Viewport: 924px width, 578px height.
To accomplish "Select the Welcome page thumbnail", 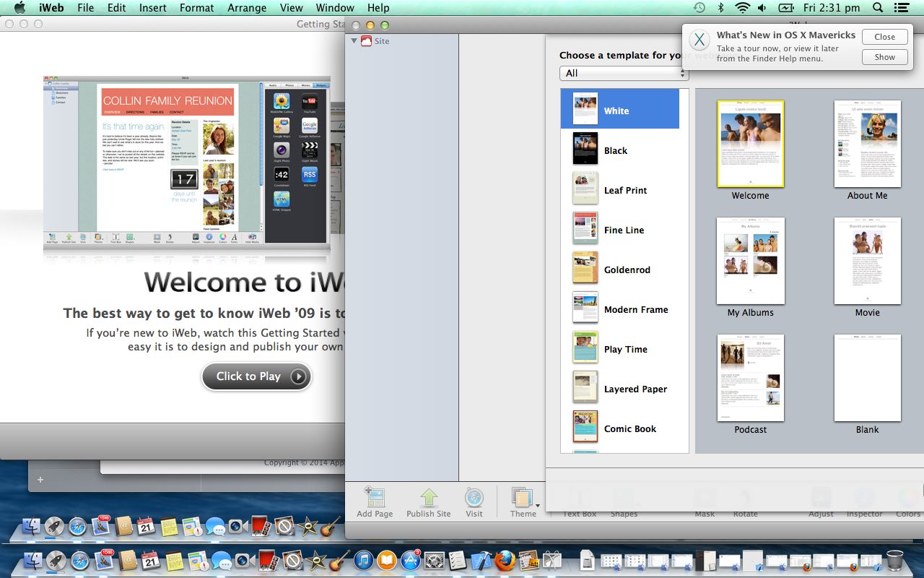I will click(750, 143).
